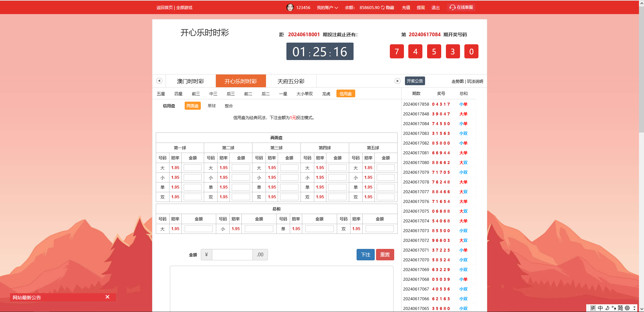
Task: Open 全部游戏 all games link
Action: click(x=184, y=7)
